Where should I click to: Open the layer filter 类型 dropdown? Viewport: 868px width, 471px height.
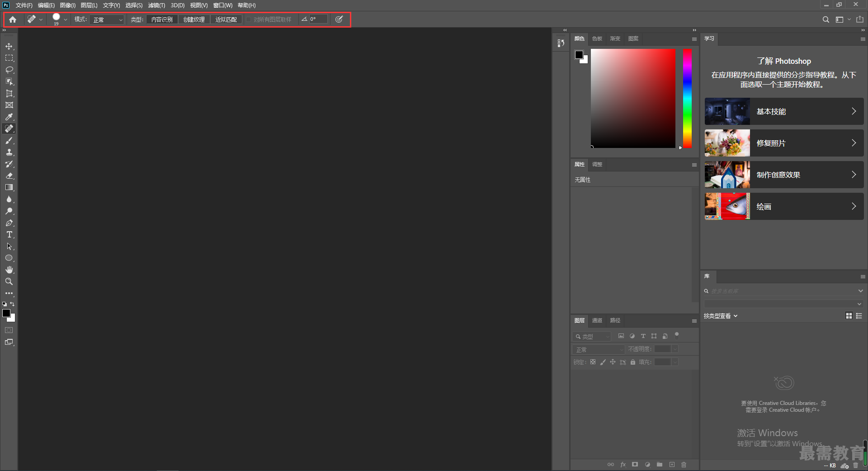point(592,337)
